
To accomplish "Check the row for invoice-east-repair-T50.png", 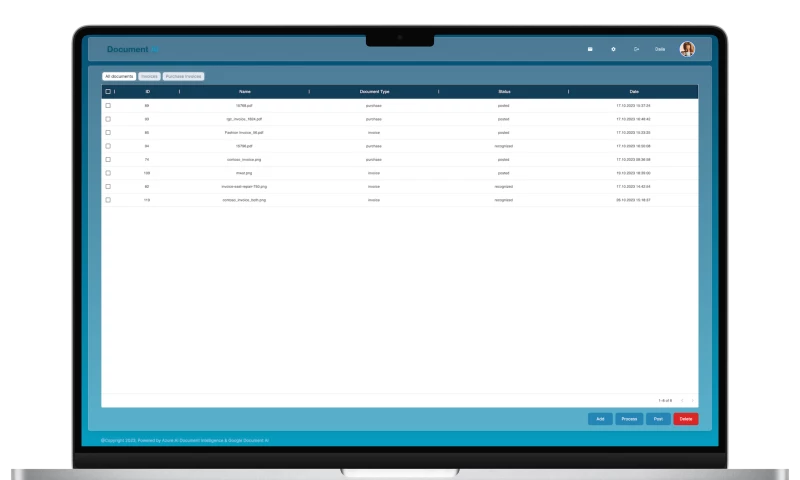I will [108, 187].
